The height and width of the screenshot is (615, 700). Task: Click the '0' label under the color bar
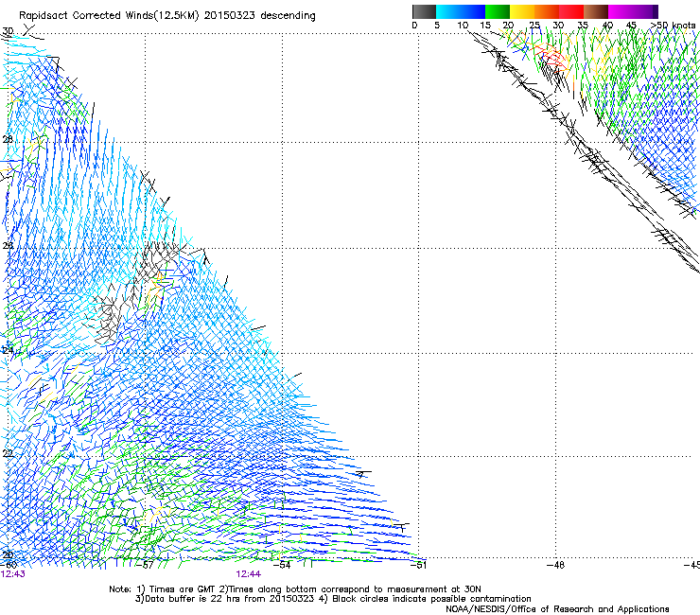tap(414, 26)
